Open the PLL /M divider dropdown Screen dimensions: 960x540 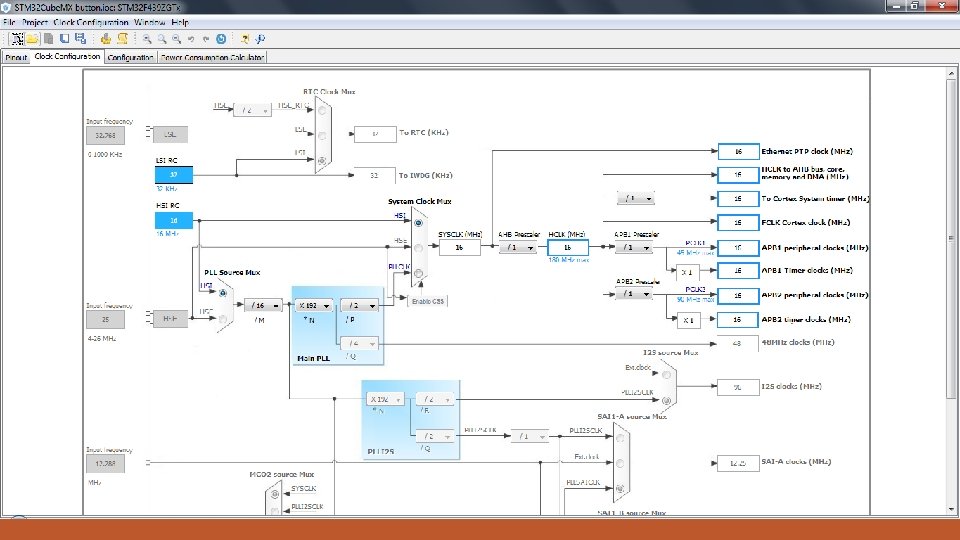265,306
